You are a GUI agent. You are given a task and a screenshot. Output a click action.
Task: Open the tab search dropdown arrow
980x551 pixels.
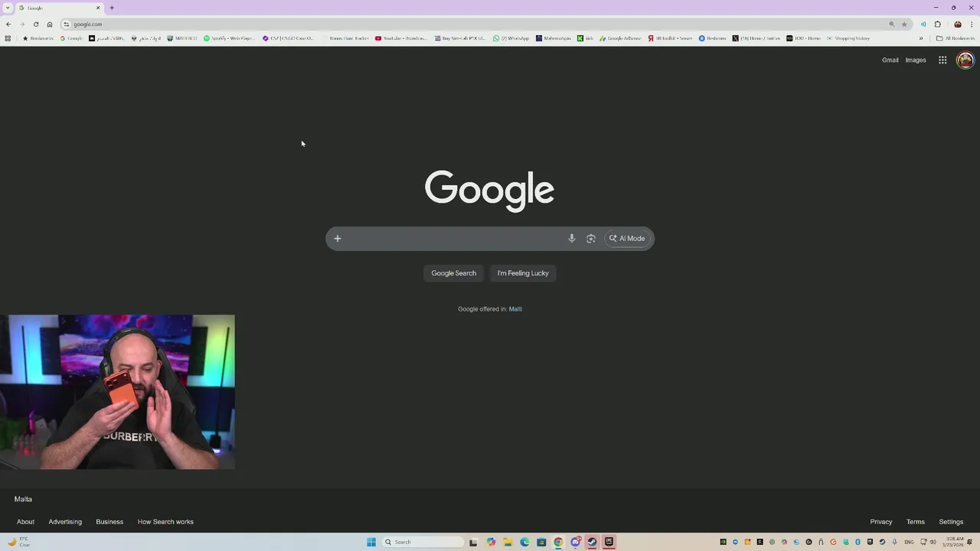8,8
